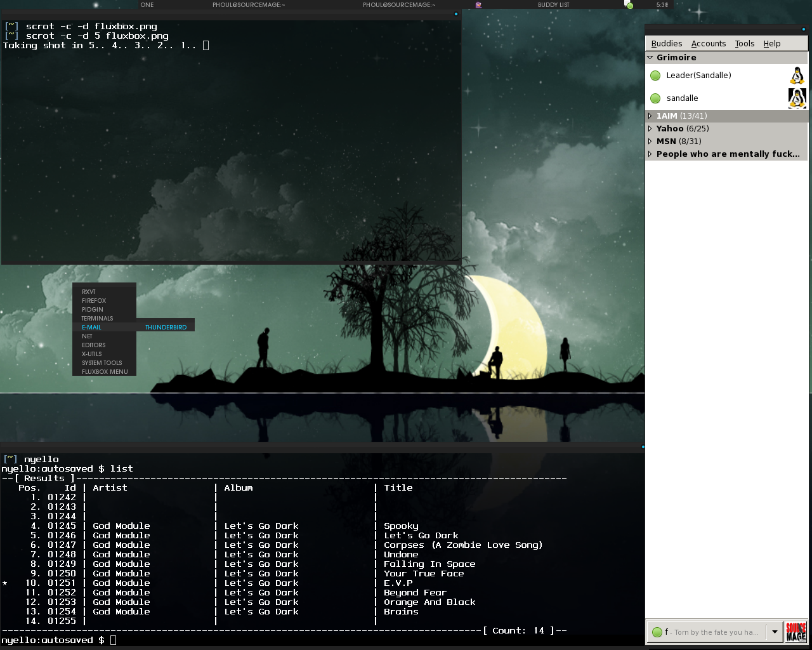Click the green status icon beside Leader(Sandalle)
Viewport: 812px width, 650px height.
pyautogui.click(x=656, y=76)
